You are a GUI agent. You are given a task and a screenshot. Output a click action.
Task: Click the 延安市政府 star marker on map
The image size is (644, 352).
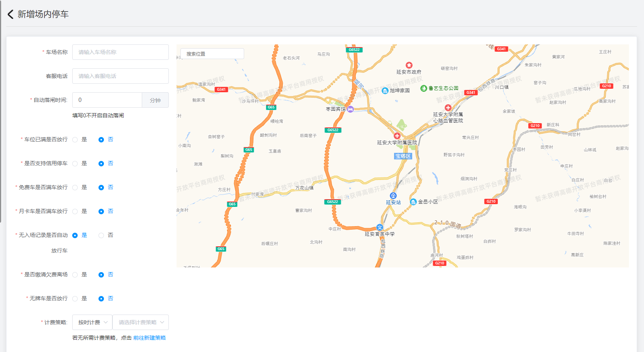pos(409,65)
